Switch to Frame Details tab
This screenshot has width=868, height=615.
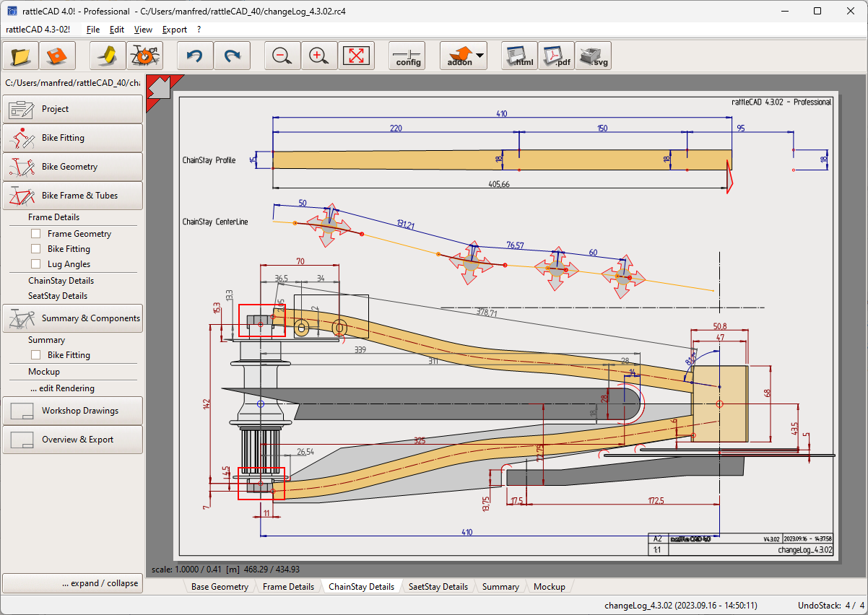(288, 587)
